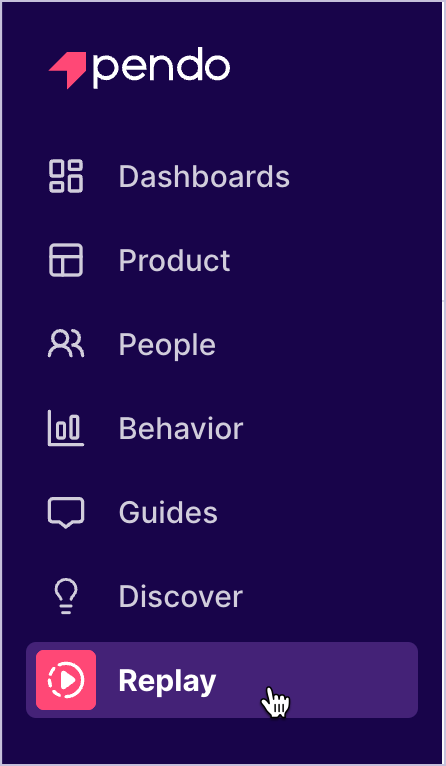This screenshot has width=446, height=766.
Task: Open the People section label
Action: pyautogui.click(x=167, y=345)
